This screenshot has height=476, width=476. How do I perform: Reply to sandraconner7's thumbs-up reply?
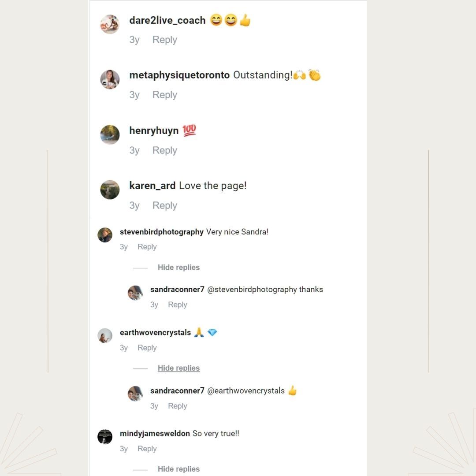click(177, 406)
